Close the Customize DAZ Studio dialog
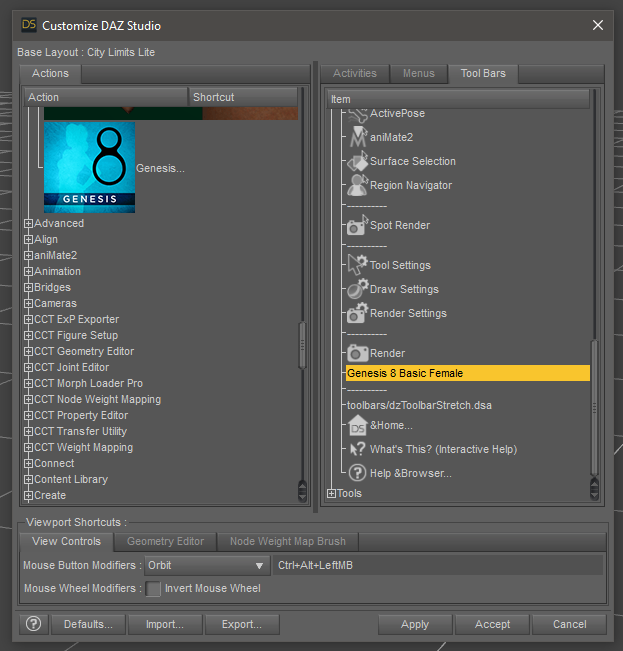This screenshot has height=651, width=623. (x=598, y=25)
